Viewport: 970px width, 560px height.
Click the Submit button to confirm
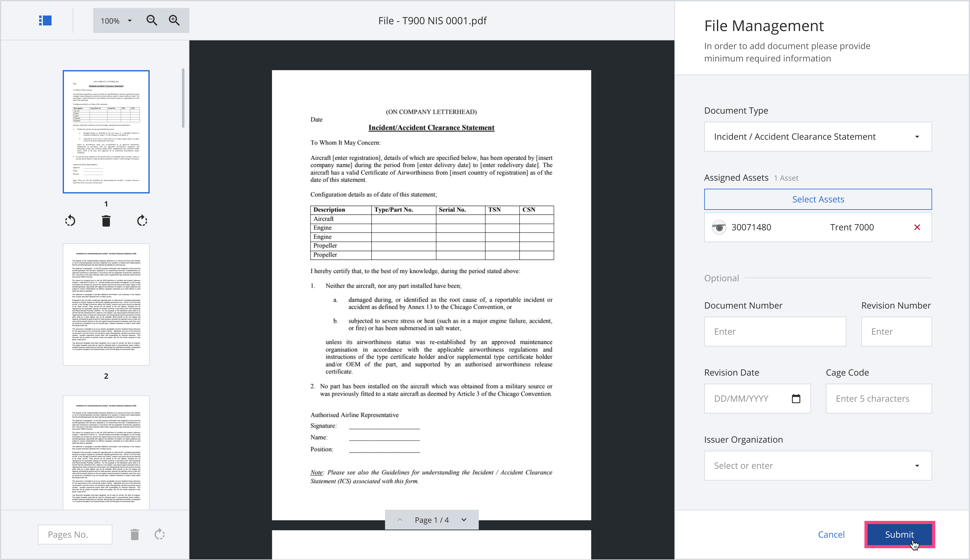pyautogui.click(x=899, y=534)
